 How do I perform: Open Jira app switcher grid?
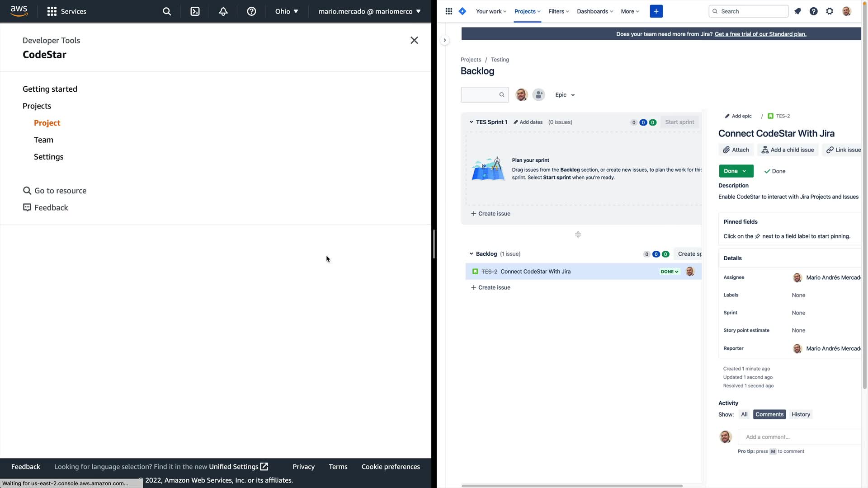(x=448, y=11)
